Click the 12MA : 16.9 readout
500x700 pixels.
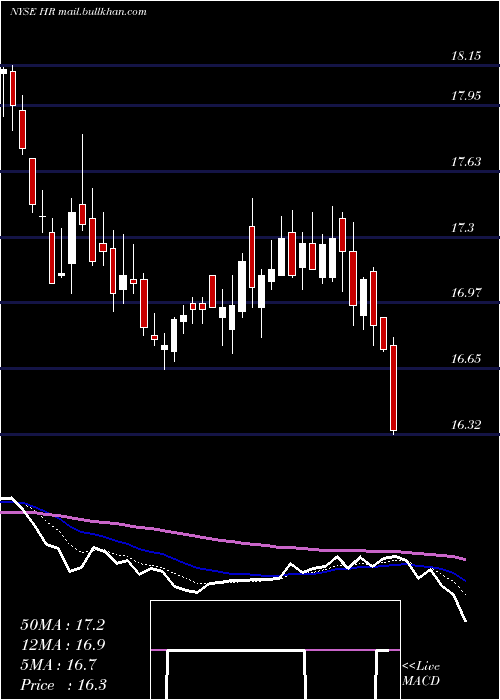click(x=62, y=645)
